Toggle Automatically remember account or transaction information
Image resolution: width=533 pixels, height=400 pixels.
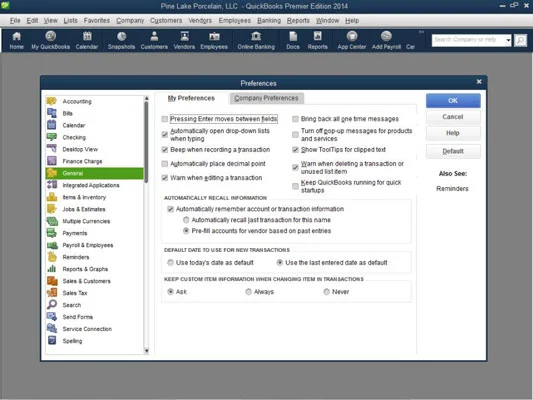(x=171, y=209)
